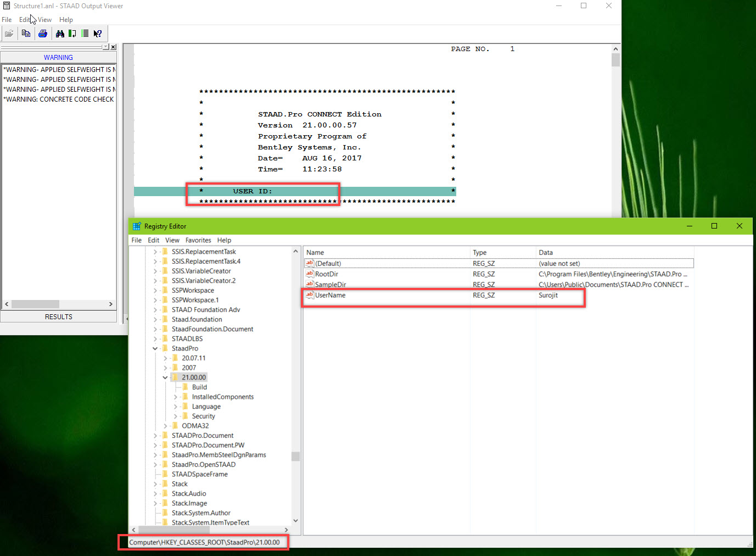
Task: Click the warning list horizontal scrollbar thumb
Action: point(35,304)
